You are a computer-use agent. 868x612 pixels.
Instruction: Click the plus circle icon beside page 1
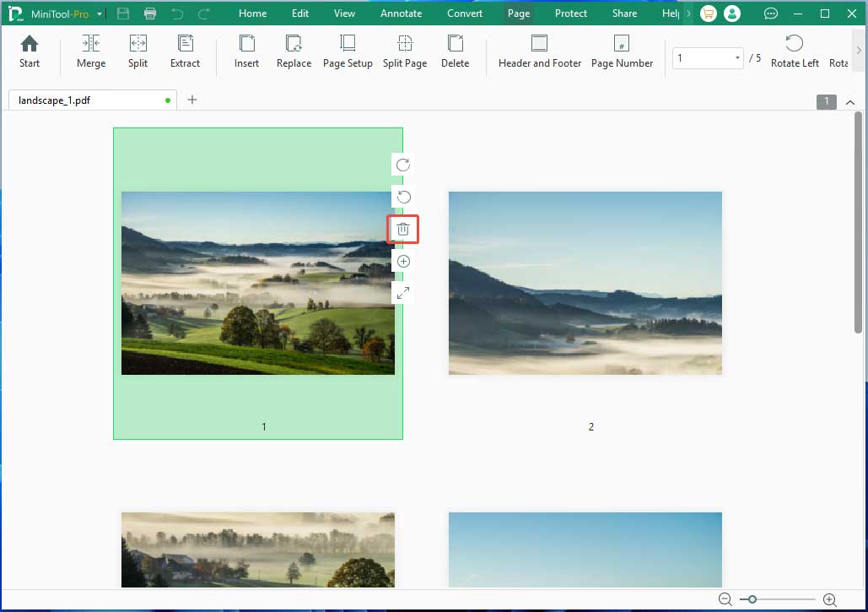click(403, 262)
